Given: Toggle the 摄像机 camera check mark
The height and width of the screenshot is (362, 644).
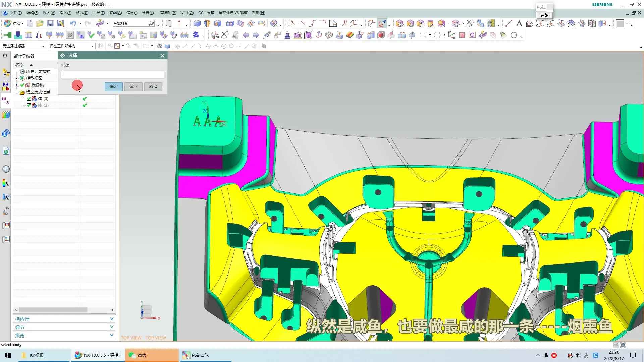Looking at the screenshot, I should point(22,85).
